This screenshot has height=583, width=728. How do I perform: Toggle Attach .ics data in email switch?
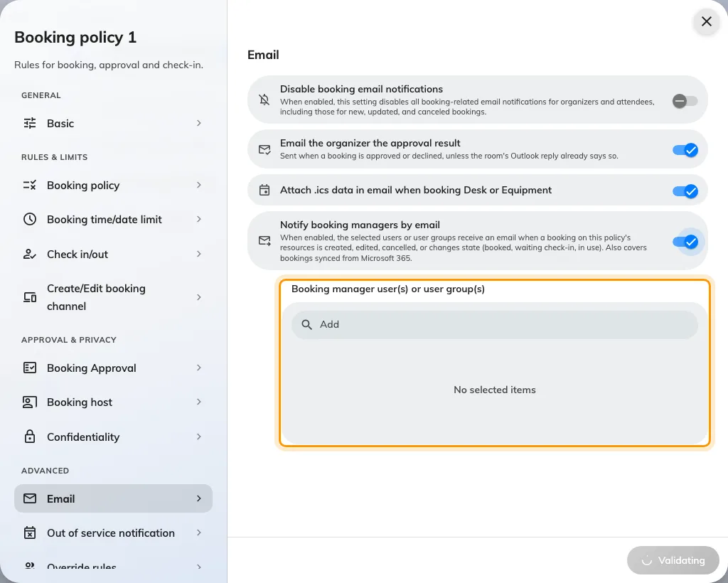[685, 191]
